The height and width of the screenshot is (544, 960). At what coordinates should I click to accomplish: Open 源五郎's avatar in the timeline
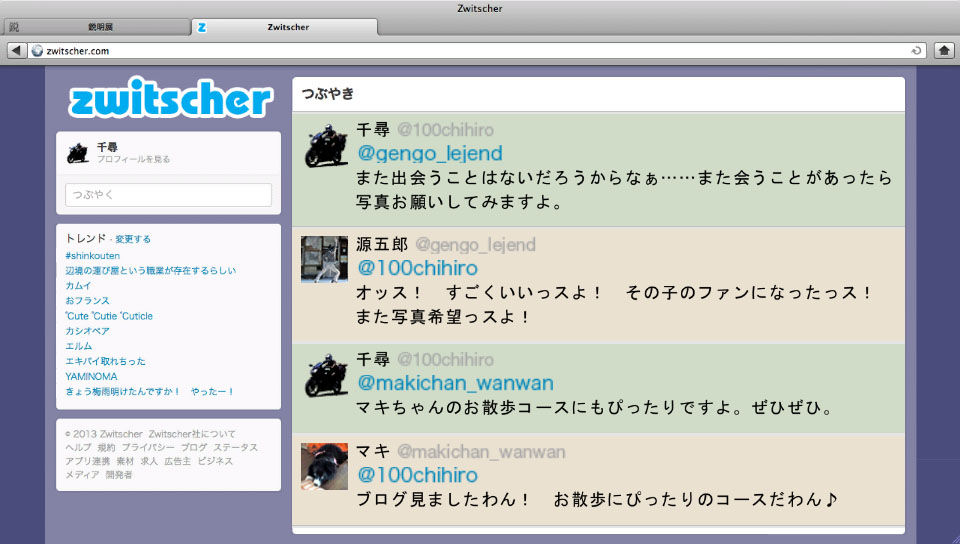325,260
